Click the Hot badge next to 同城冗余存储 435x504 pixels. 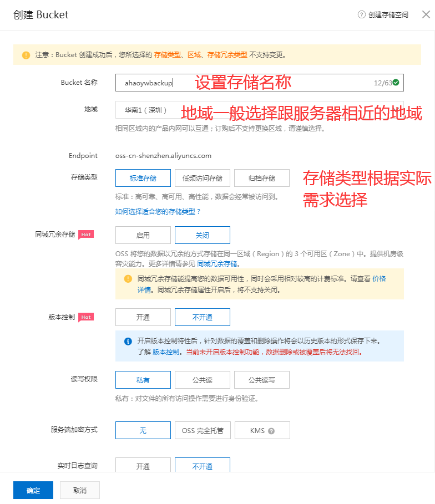point(86,235)
